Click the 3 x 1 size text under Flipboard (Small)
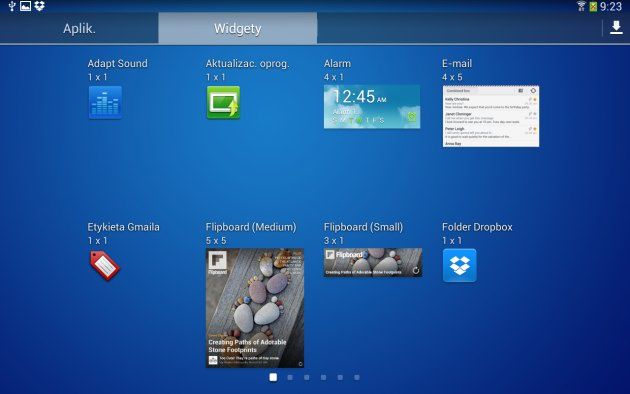Image resolution: width=630 pixels, height=394 pixels. coord(333,241)
